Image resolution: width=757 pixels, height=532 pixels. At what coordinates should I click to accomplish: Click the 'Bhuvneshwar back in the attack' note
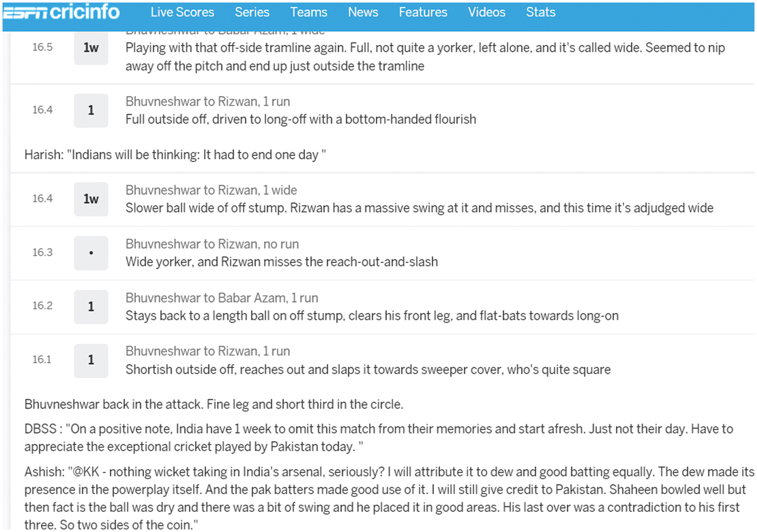[213, 404]
